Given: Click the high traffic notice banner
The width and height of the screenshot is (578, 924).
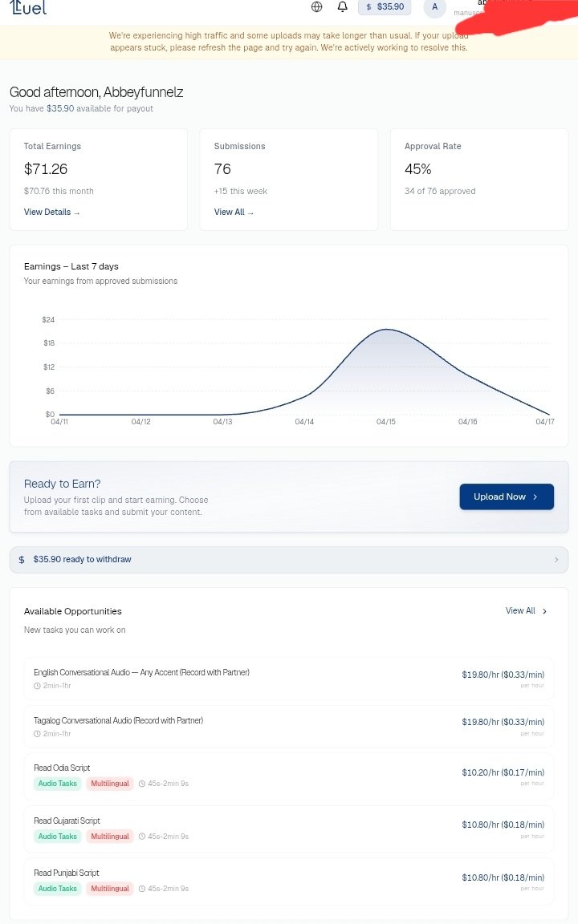Looking at the screenshot, I should [289, 42].
